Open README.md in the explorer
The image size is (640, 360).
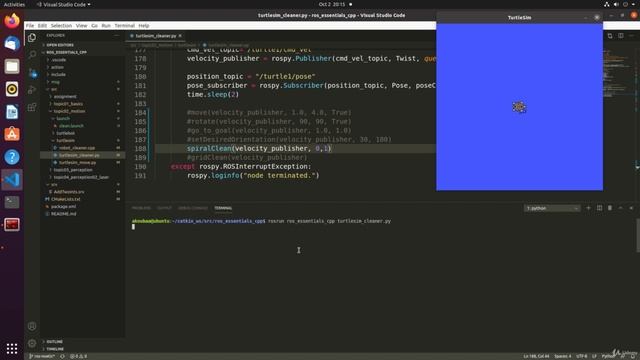(63, 214)
